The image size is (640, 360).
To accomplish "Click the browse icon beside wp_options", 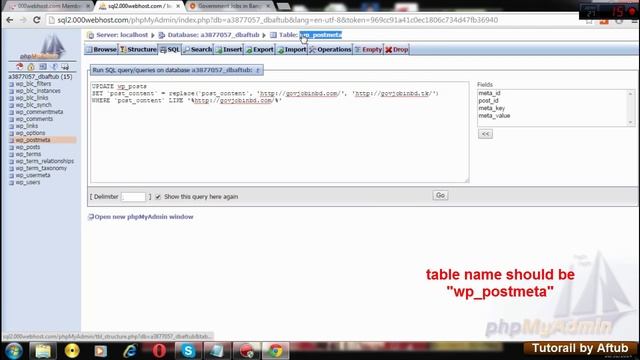I will click(x=11, y=133).
